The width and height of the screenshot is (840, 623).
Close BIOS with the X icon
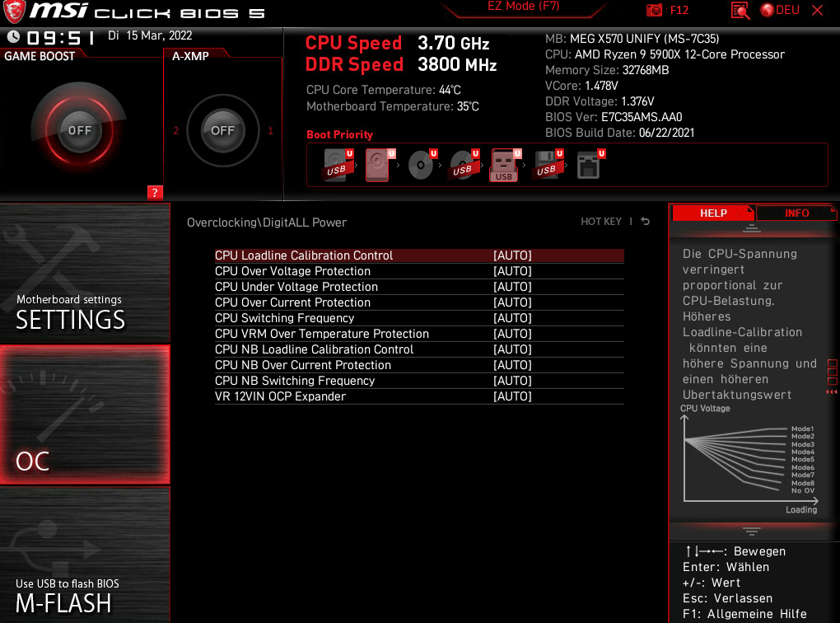[817, 10]
